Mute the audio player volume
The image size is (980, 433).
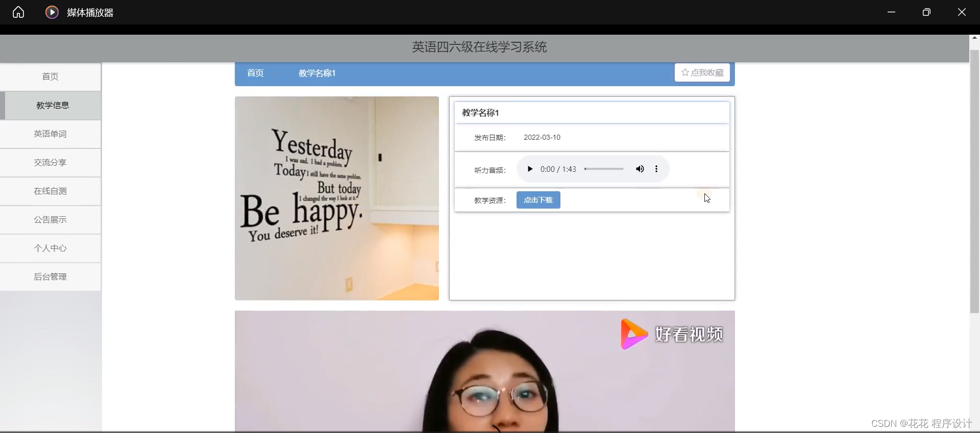pyautogui.click(x=640, y=169)
